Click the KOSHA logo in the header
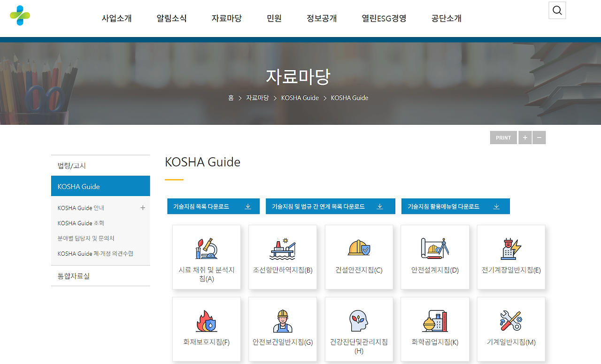601x364 pixels. point(20,14)
